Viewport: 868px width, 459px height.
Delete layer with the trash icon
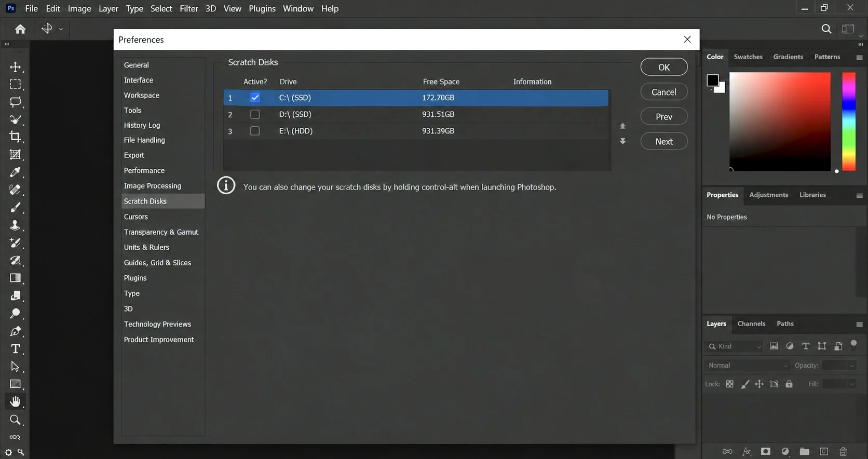click(843, 452)
